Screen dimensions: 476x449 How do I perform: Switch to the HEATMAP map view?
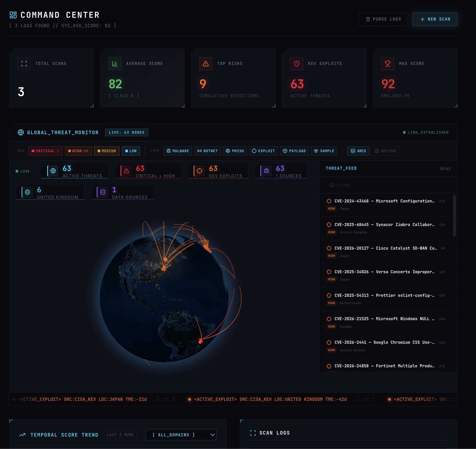385,151
